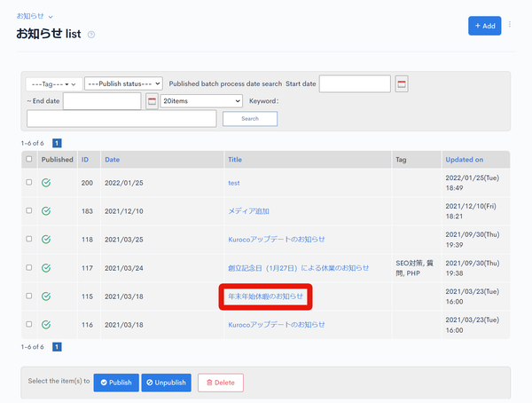532x403 pixels.
Task: Click the End date input field
Action: [102, 101]
